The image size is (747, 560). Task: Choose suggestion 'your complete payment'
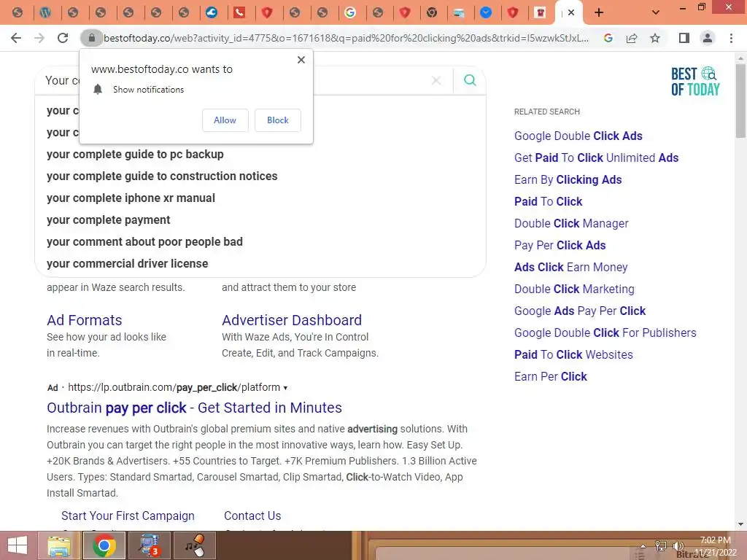pyautogui.click(x=109, y=220)
